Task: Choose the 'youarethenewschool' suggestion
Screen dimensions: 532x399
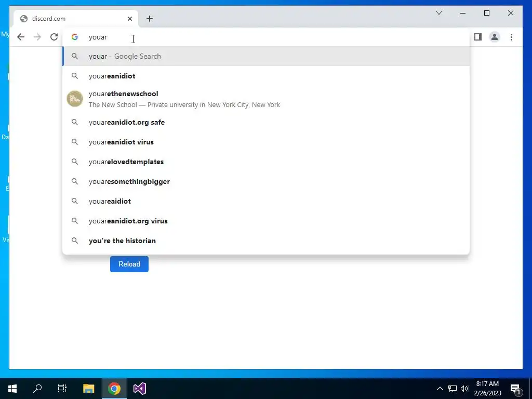Action: point(266,99)
